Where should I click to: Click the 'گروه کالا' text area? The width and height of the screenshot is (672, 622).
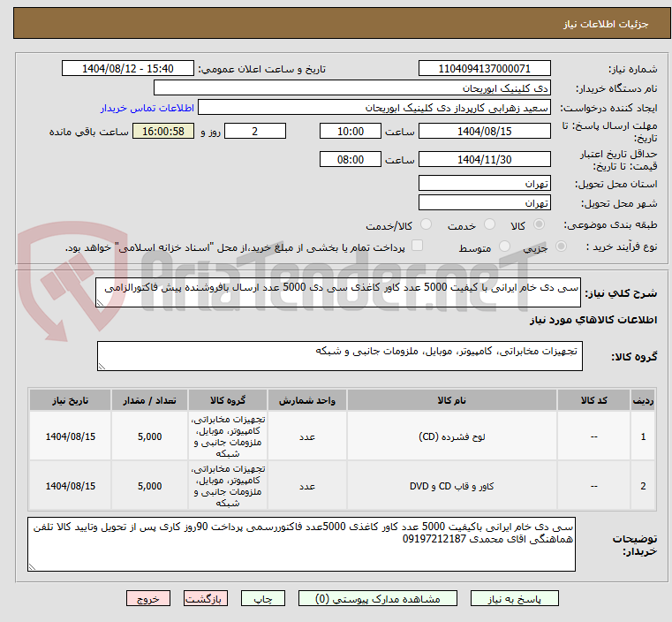point(339,356)
